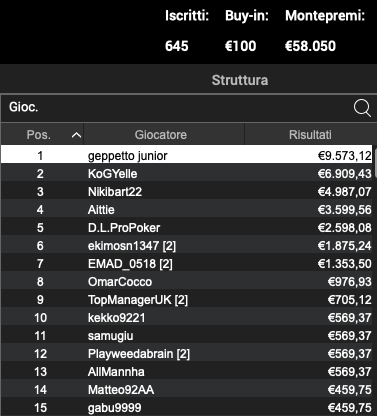Select player kekko9221

tap(186, 318)
